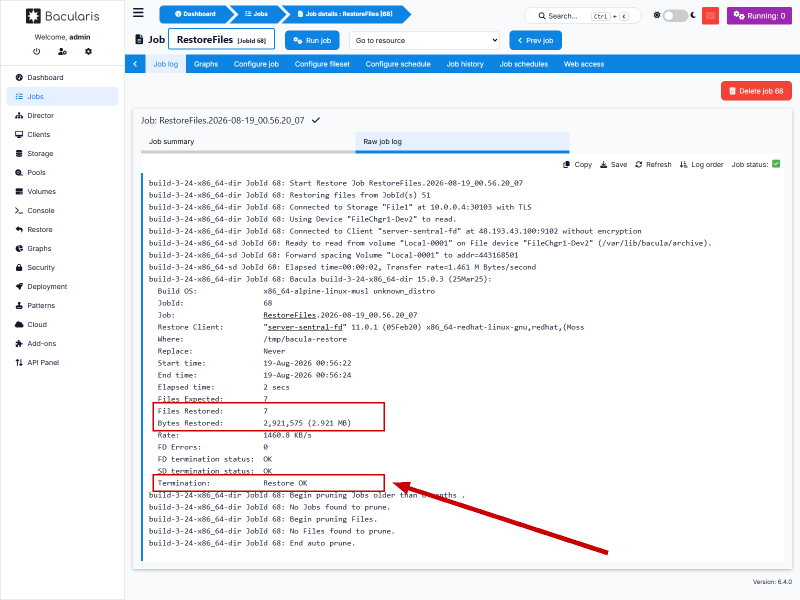Switch to the Graphs tab
This screenshot has width=800, height=600.
[206, 64]
